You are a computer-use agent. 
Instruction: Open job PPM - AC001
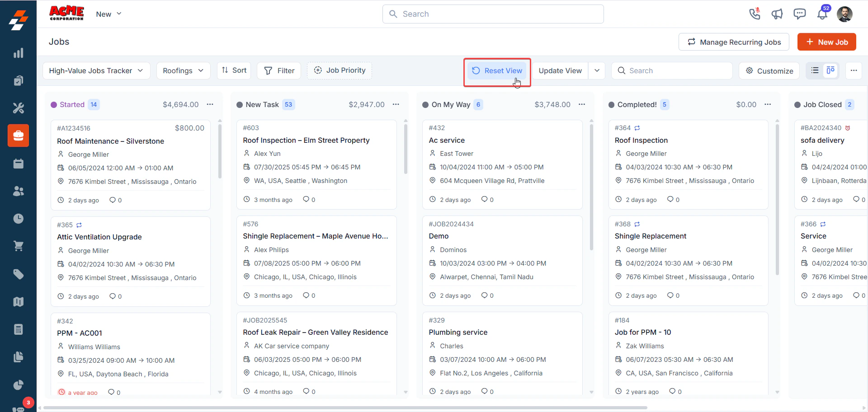[80, 333]
